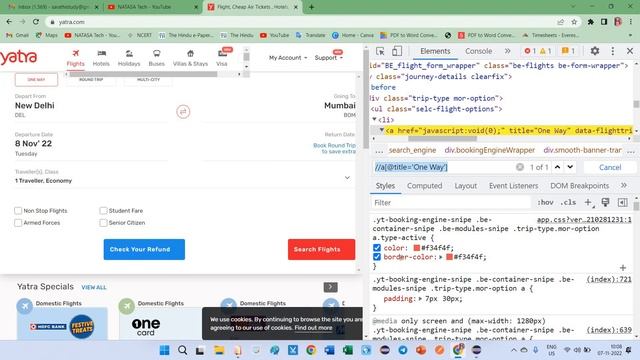Collapse the highlighted anchor element node
The image size is (640, 360).
click(382, 130)
